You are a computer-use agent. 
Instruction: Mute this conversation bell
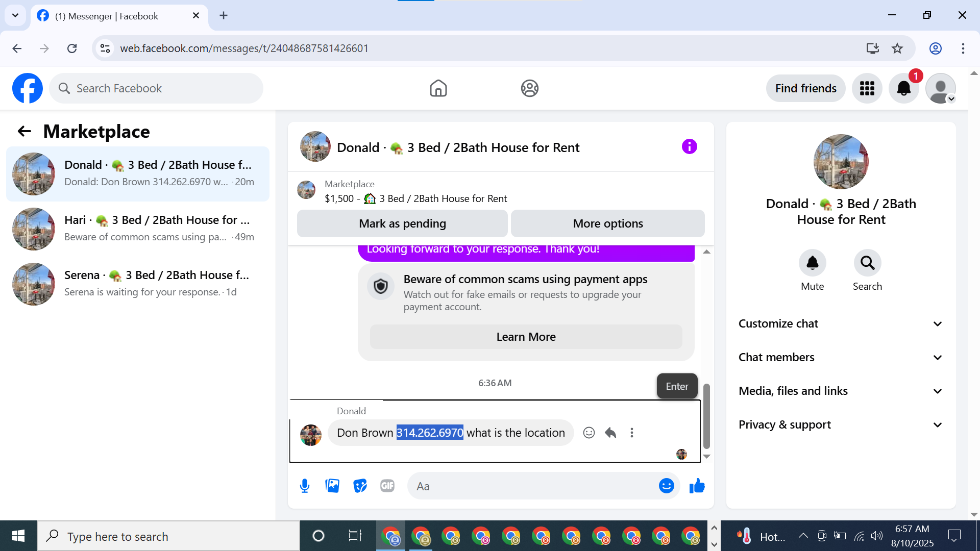coord(812,263)
